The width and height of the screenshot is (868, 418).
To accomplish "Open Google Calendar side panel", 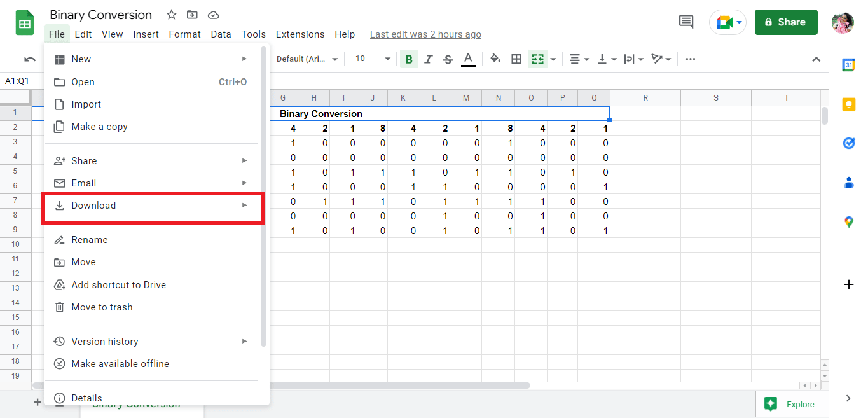I will [x=849, y=65].
